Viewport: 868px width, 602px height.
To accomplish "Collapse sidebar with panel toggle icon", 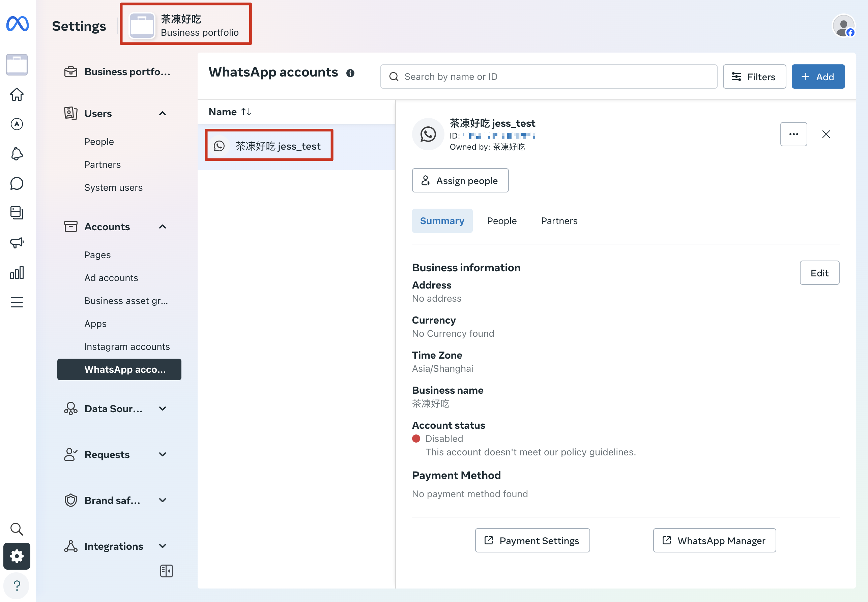I will click(167, 571).
